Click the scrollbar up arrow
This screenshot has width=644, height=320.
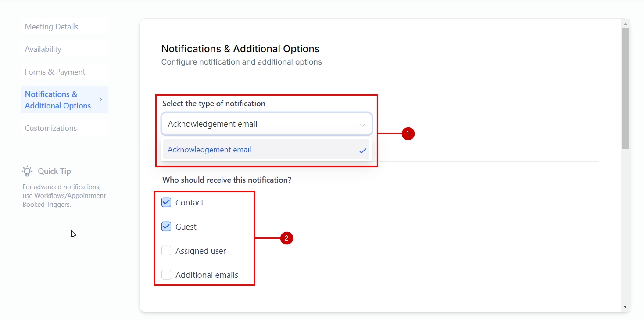click(x=625, y=24)
